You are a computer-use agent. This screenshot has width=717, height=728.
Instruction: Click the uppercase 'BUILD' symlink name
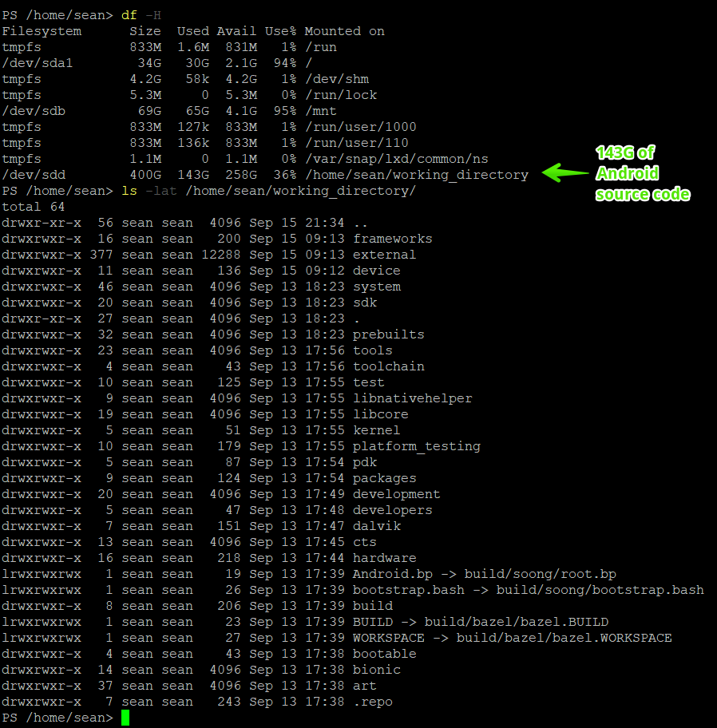pyautogui.click(x=372, y=622)
